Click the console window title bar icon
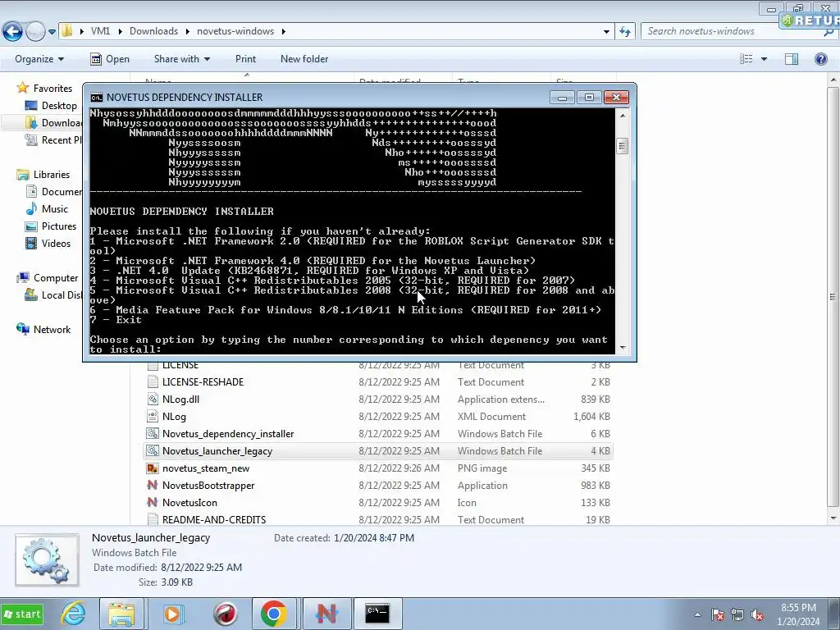The width and height of the screenshot is (840, 630). [97, 98]
